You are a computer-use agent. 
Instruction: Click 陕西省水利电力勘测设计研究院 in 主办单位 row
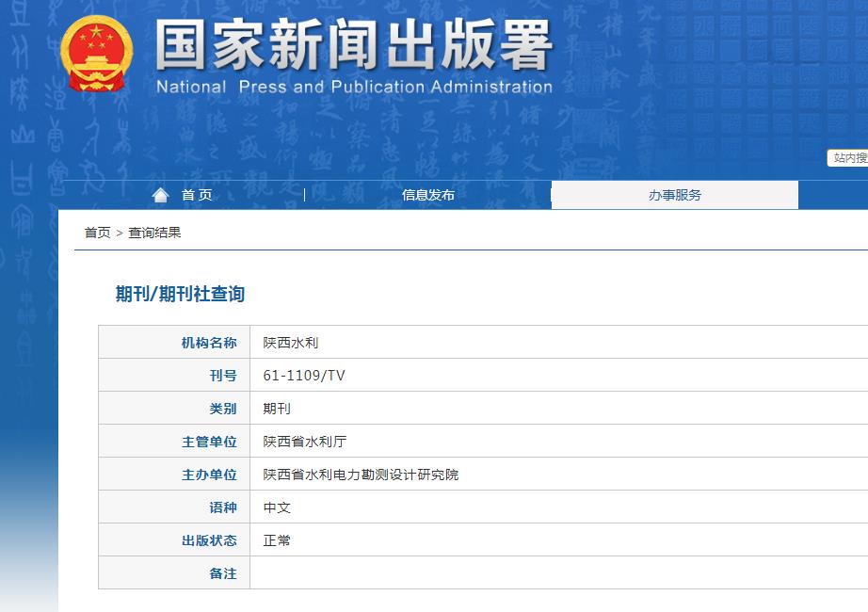tap(358, 474)
